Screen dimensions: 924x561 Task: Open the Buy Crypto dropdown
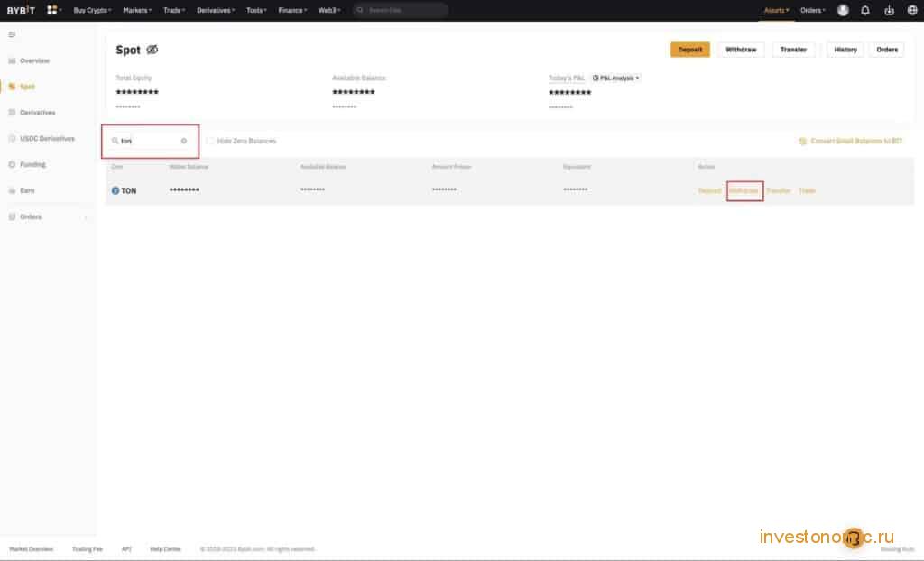93,10
